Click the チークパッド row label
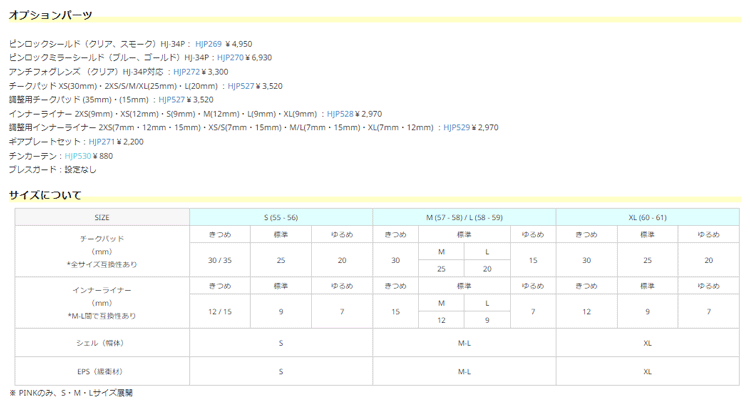 point(102,240)
